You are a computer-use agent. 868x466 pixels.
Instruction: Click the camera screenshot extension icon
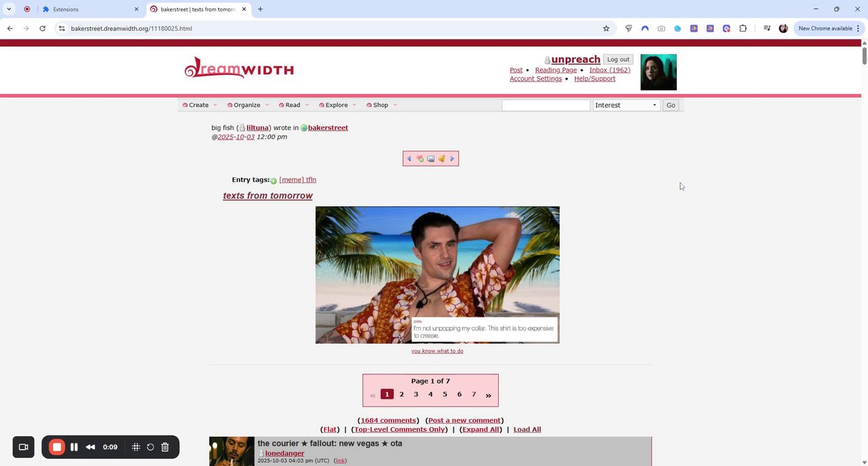661,28
